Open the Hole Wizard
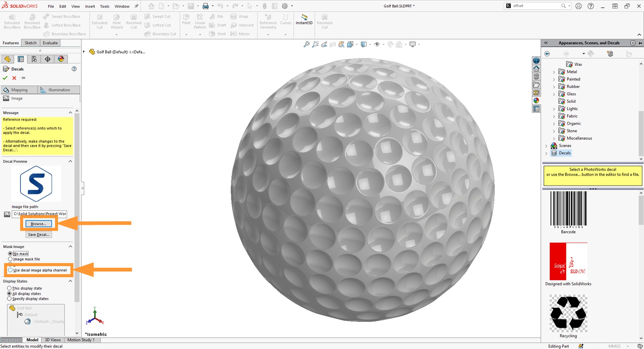 click(x=116, y=21)
